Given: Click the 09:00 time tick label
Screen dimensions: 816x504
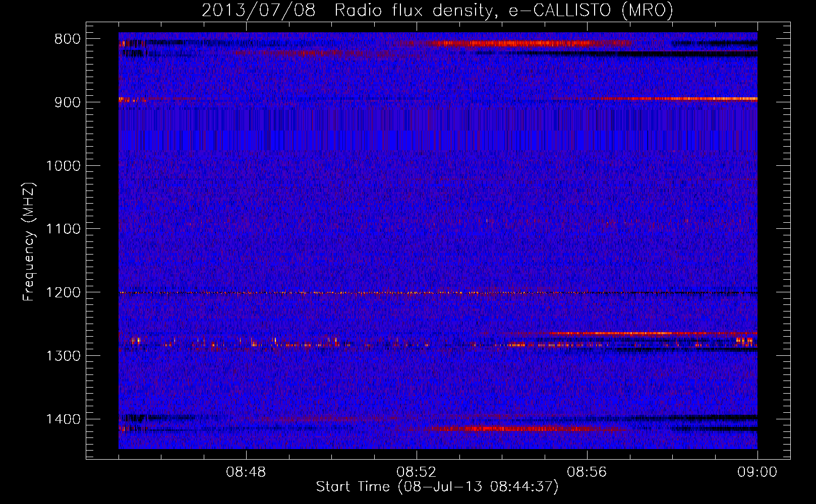Looking at the screenshot, I should coord(757,472).
